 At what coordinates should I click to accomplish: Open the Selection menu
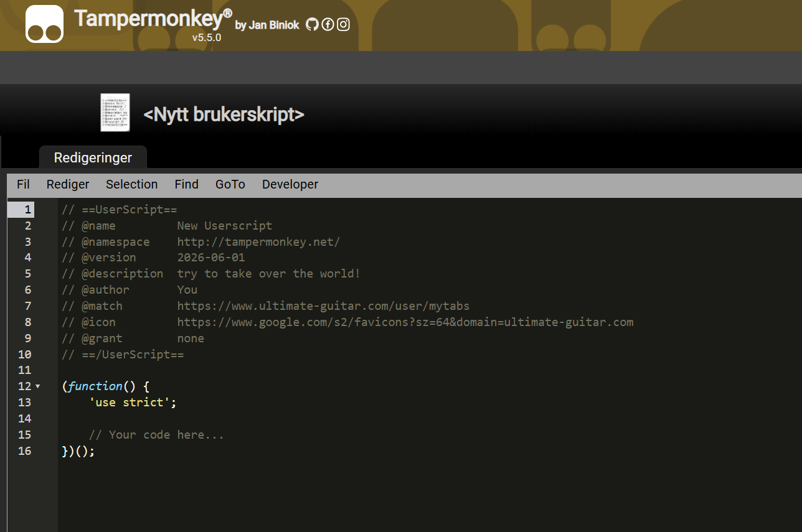(x=131, y=184)
